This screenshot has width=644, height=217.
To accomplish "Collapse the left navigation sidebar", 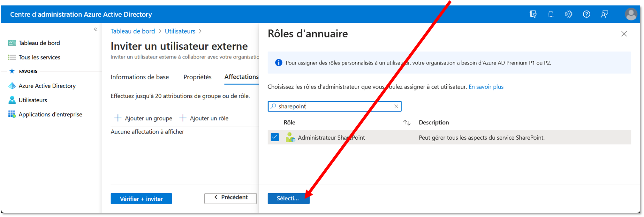I will click(95, 29).
